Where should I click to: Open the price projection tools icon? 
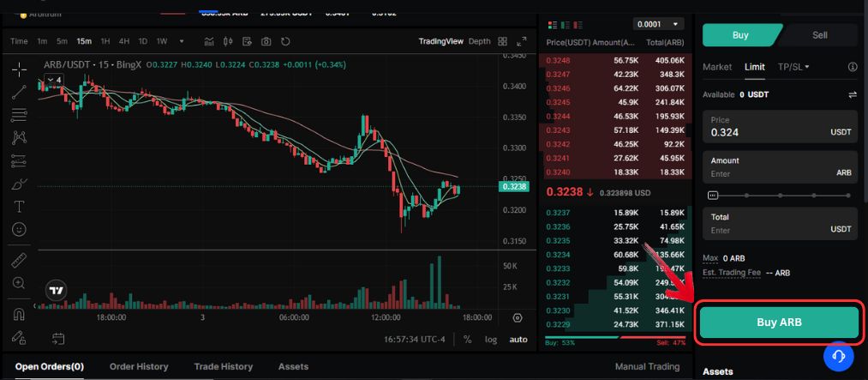[19, 160]
